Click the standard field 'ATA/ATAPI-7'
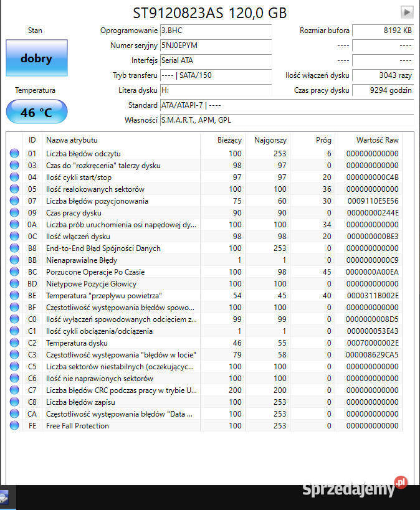This screenshot has height=510, width=420. [287, 105]
